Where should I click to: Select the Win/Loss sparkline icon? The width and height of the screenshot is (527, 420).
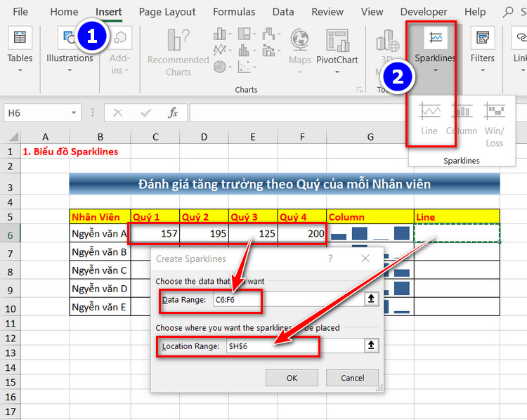(494, 111)
